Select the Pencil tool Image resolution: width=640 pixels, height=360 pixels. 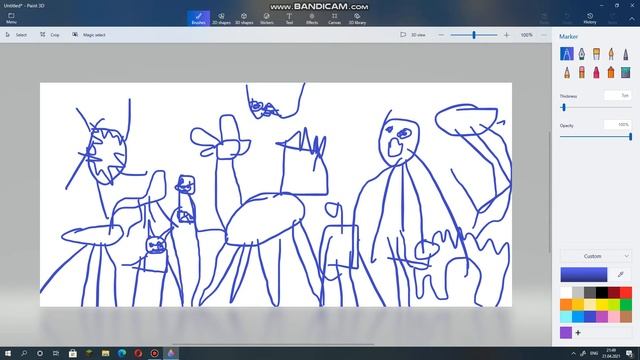point(567,73)
